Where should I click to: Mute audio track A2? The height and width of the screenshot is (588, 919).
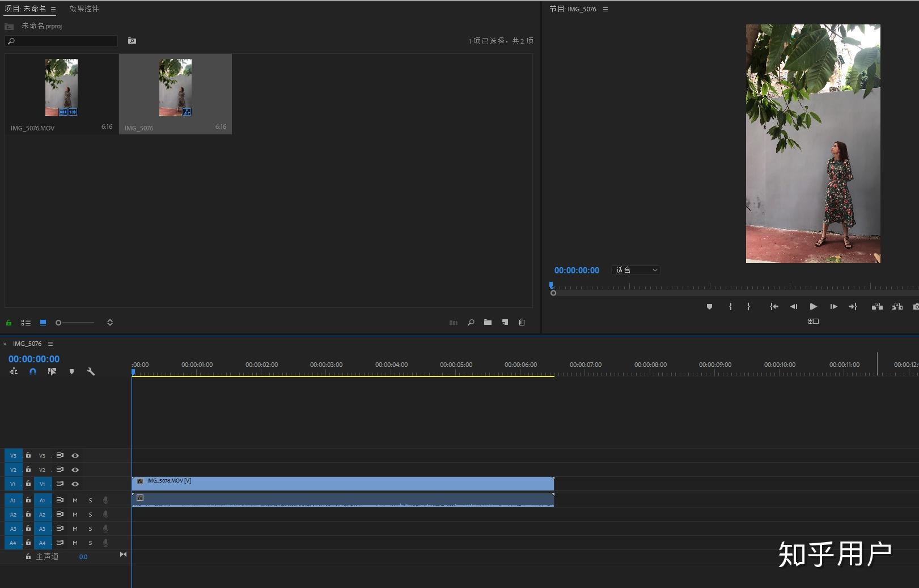(75, 514)
